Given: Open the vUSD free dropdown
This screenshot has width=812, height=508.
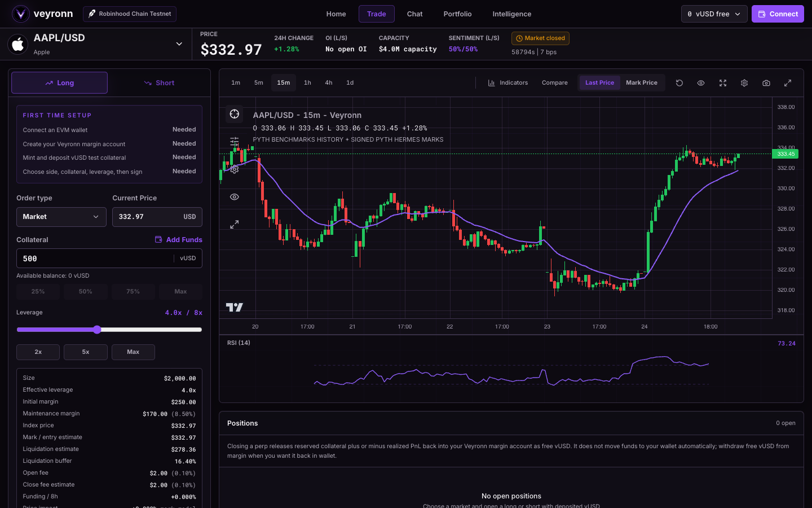Looking at the screenshot, I should pyautogui.click(x=714, y=14).
